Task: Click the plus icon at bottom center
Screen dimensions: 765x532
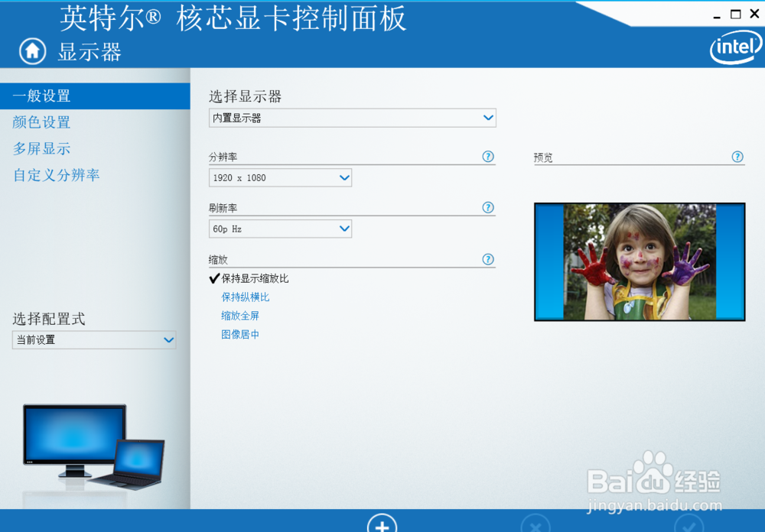Action: point(382,524)
